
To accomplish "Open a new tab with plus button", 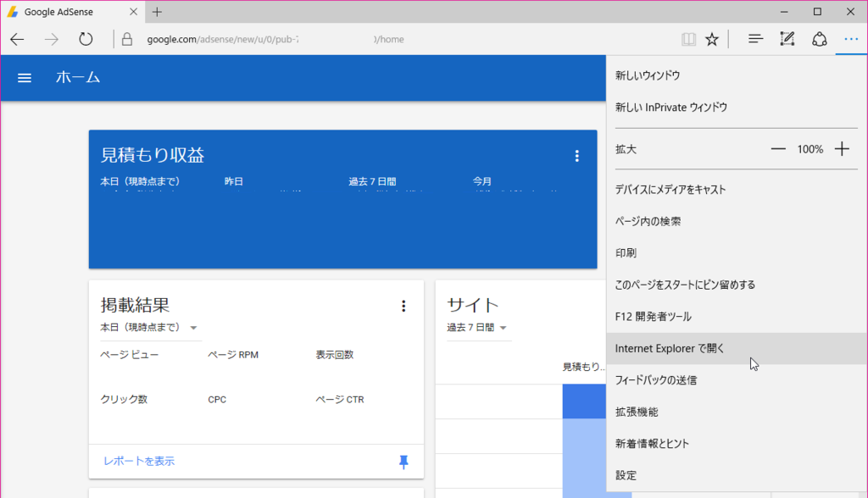I will [157, 12].
